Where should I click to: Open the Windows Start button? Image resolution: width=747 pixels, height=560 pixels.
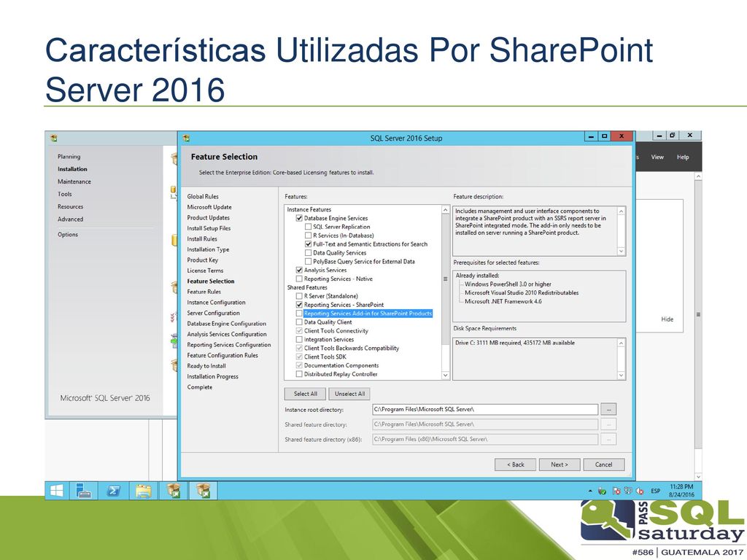(x=57, y=491)
